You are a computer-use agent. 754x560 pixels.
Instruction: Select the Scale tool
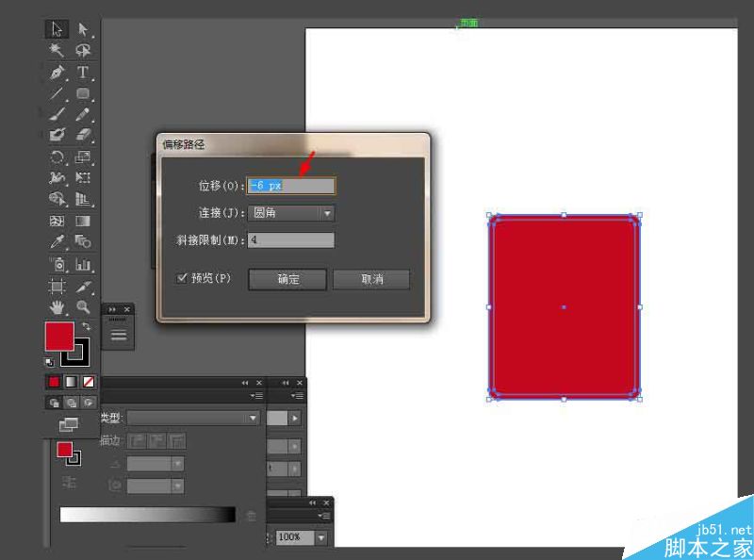click(x=83, y=156)
